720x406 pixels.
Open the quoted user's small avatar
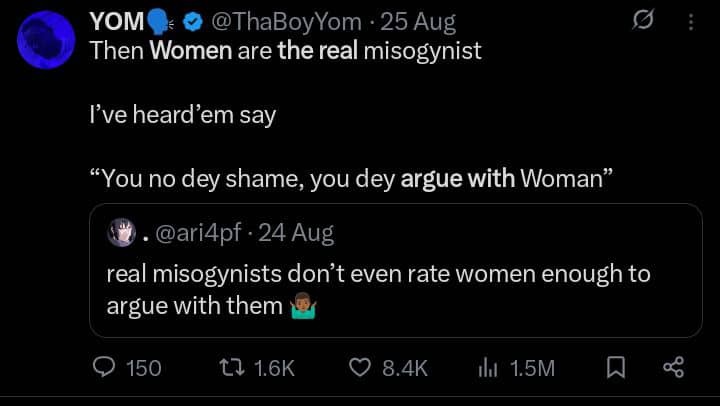[x=122, y=233]
